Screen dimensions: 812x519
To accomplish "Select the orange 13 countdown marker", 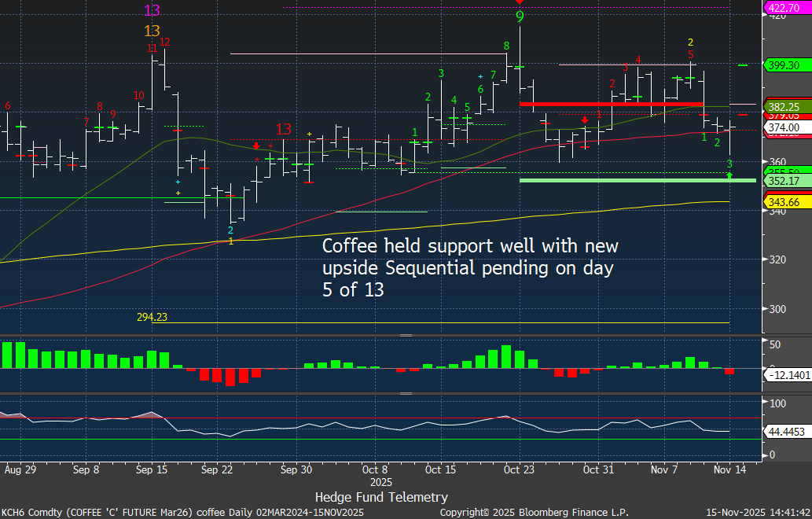I will click(x=152, y=31).
